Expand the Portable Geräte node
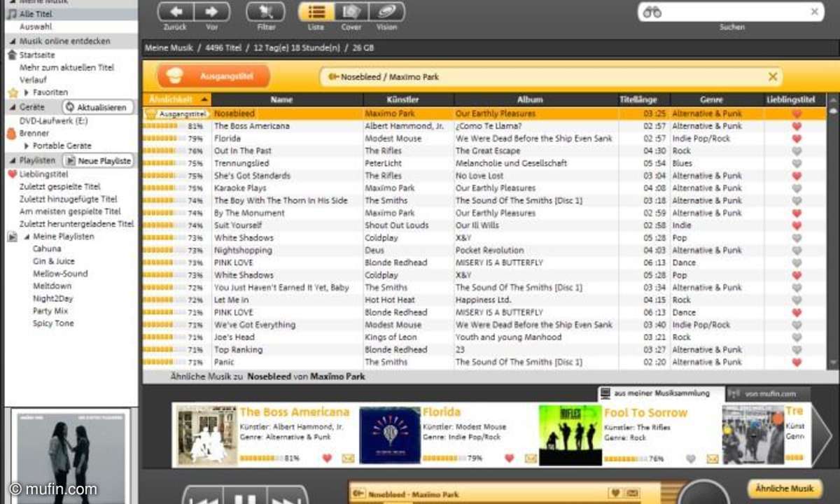840x504 pixels. (27, 146)
